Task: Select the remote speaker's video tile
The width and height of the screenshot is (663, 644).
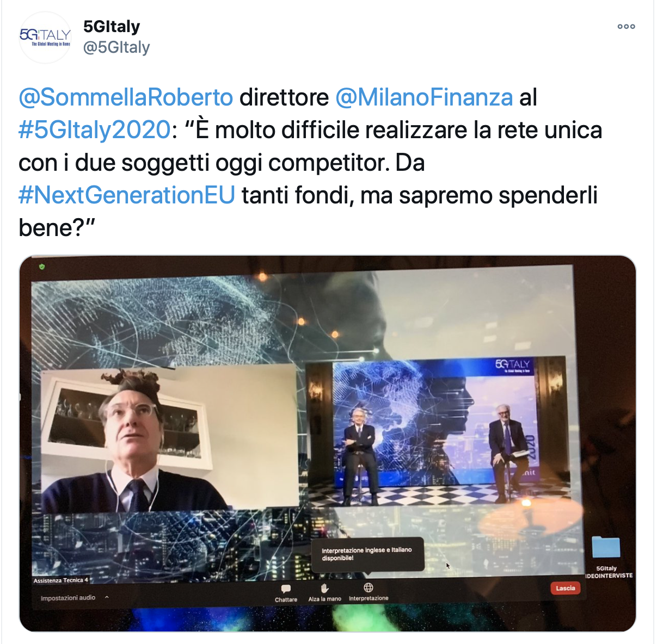Action: (169, 439)
